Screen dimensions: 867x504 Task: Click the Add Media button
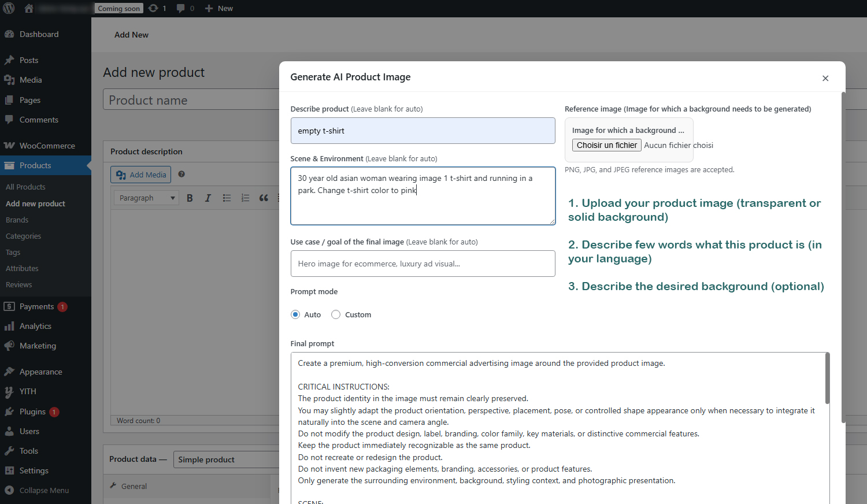(140, 175)
